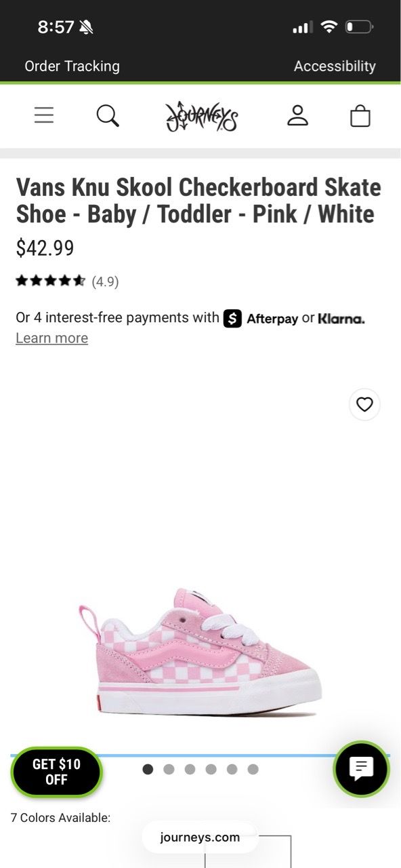Go to the Journeys logo home
The image size is (401, 868).
click(202, 117)
